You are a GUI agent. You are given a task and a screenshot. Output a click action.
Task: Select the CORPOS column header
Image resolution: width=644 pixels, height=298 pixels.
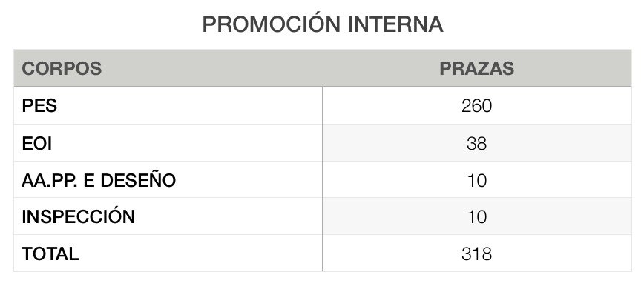[x=62, y=68]
